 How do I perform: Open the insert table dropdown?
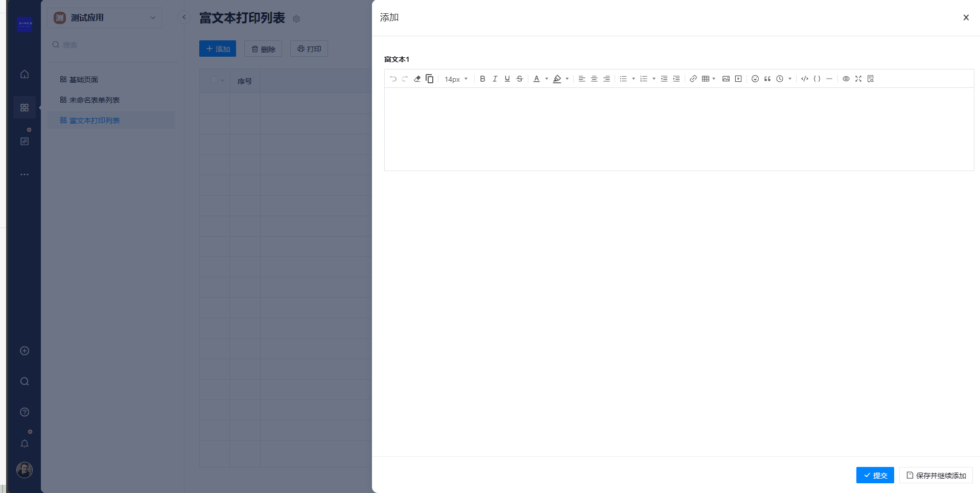tap(708, 79)
